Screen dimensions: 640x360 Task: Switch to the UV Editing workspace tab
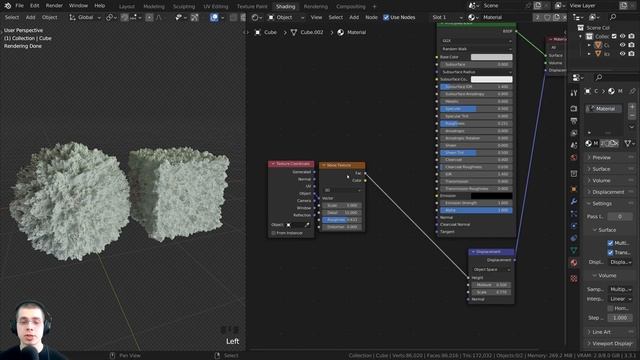[216, 7]
